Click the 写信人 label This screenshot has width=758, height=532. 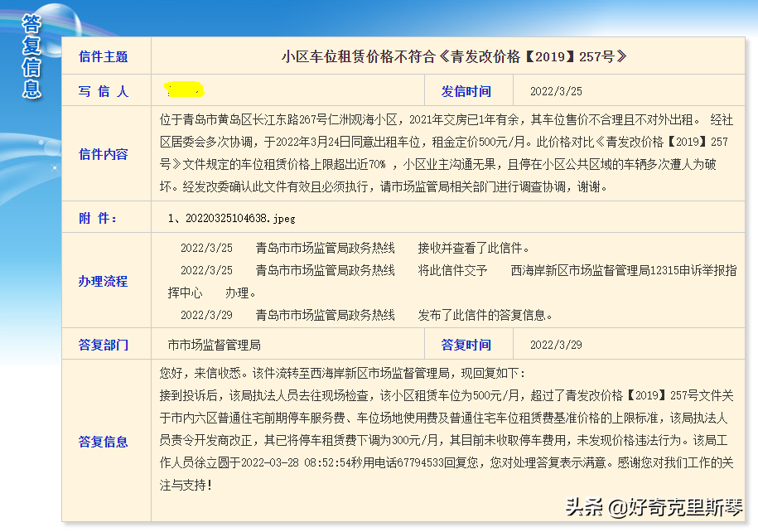103,91
